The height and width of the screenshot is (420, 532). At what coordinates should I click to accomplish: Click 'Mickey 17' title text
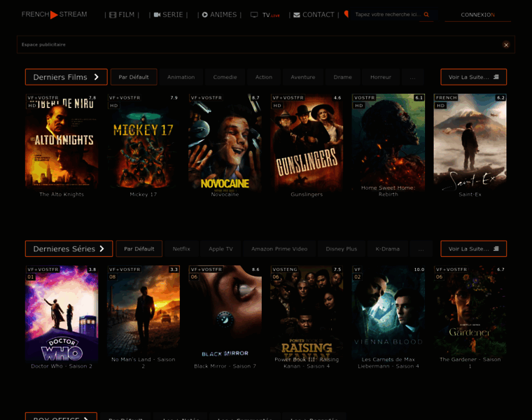[143, 195]
